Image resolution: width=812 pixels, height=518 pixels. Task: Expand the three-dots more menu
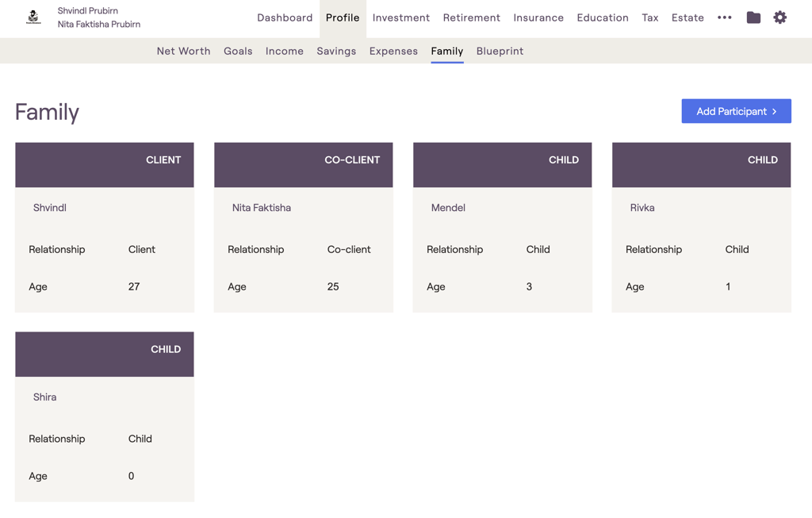725,17
